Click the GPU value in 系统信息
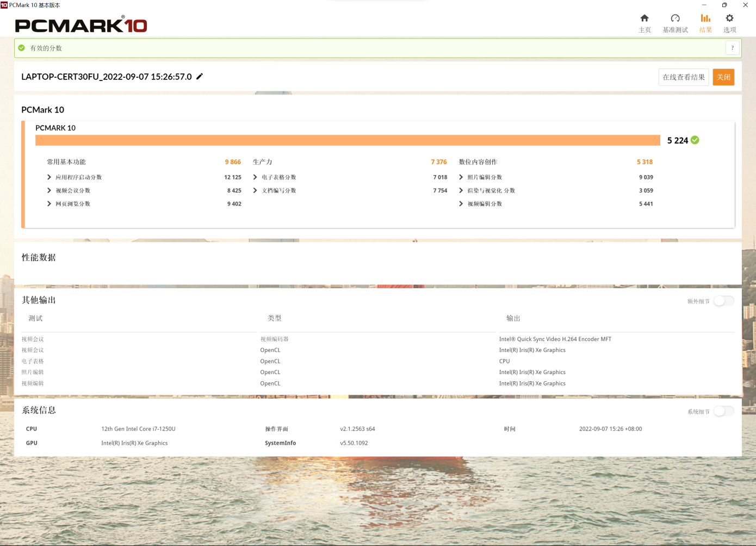Viewport: 756px width, 546px height. (x=134, y=443)
